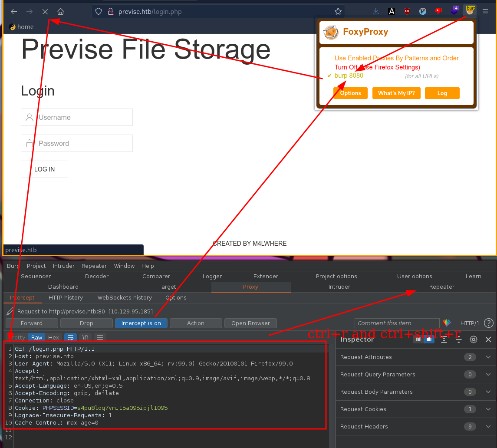Open the Inspector settings gear
This screenshot has height=448, width=497.
(473, 339)
